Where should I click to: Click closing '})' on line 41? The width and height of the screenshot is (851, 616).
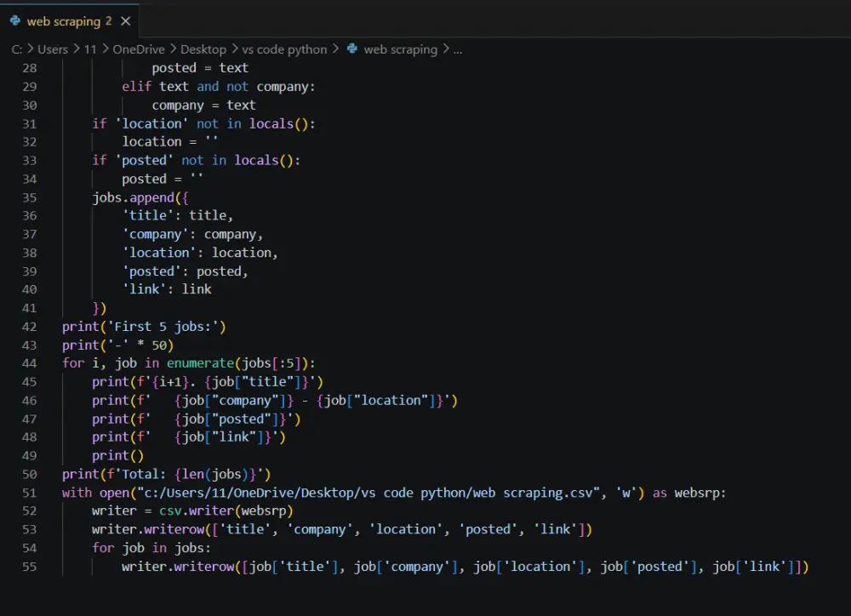coord(100,308)
